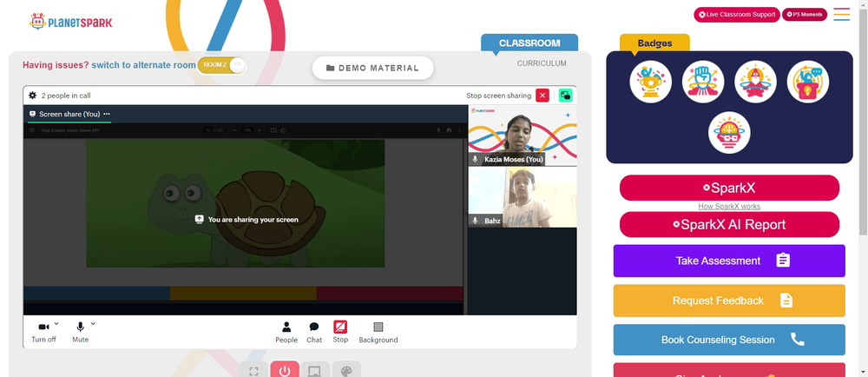868x377 pixels.
Task: Turn off the camera
Action: [x=43, y=332]
